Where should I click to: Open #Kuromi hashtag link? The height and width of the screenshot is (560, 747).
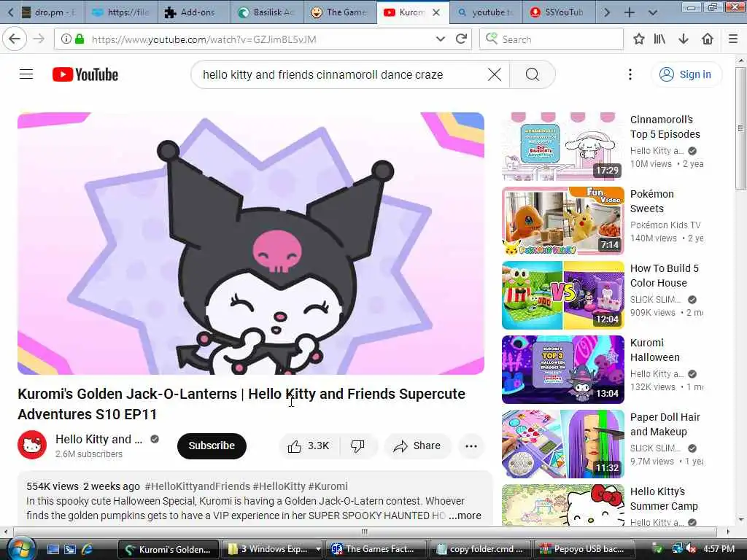(328, 486)
